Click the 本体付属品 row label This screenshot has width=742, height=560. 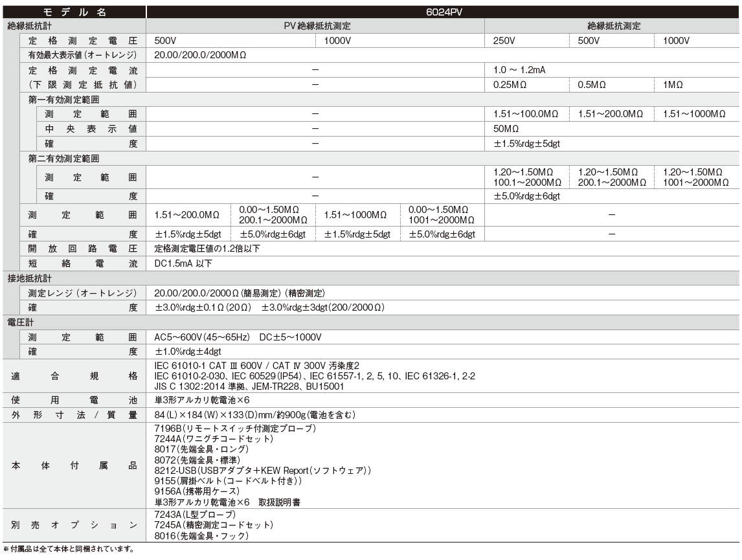(x=74, y=465)
